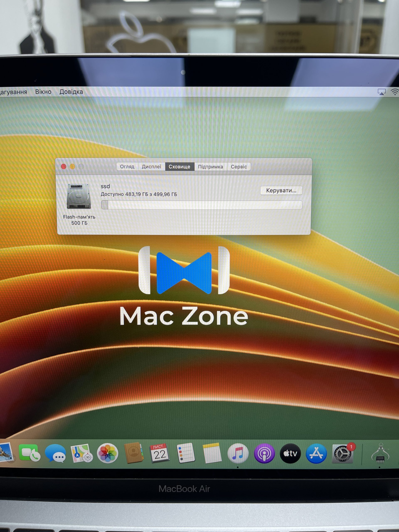This screenshot has height=532, width=399.
Task: Close the About This Mac window
Action: point(64,166)
